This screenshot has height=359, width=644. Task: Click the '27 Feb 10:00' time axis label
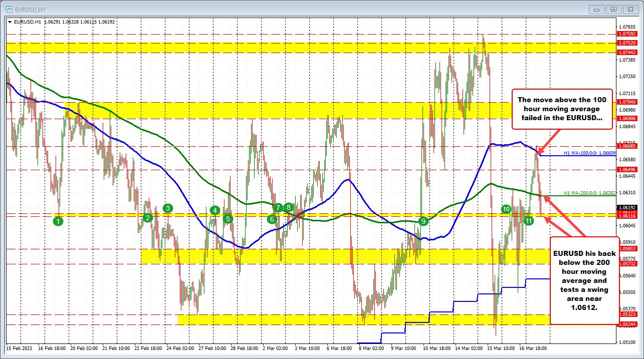coord(211,347)
